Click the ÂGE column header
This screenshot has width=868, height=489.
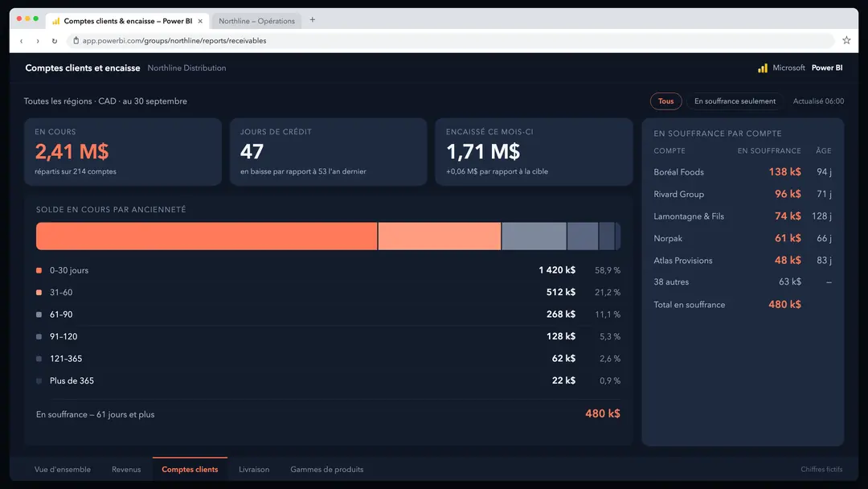[823, 150]
